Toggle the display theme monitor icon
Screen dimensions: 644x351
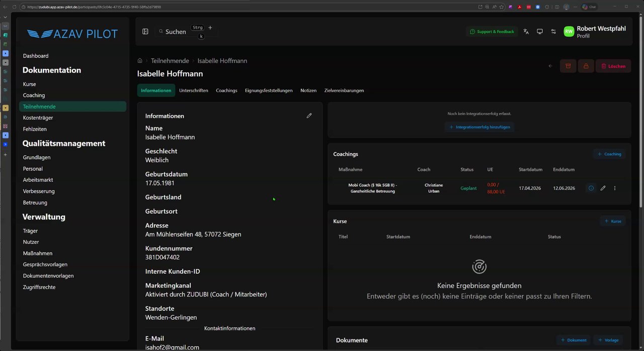pos(540,31)
